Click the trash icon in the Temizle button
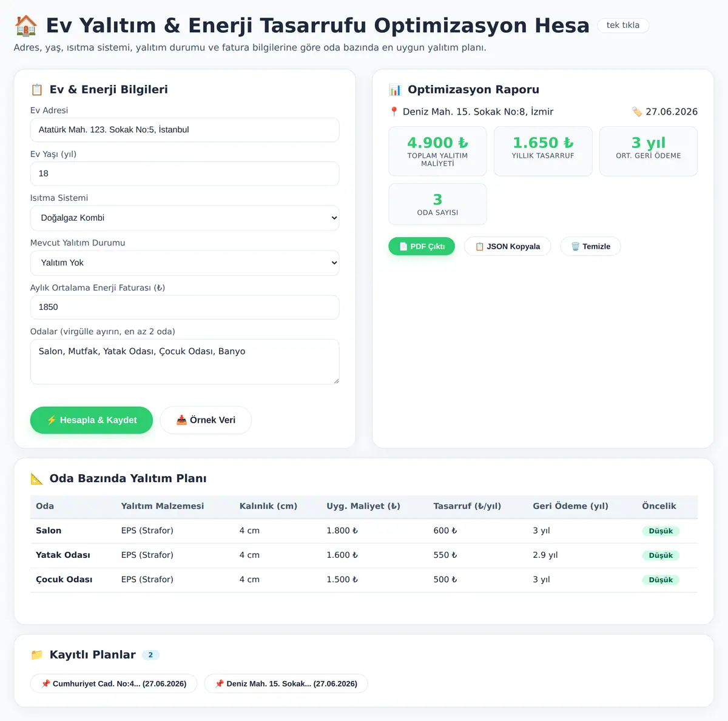The image size is (728, 721). pos(575,246)
